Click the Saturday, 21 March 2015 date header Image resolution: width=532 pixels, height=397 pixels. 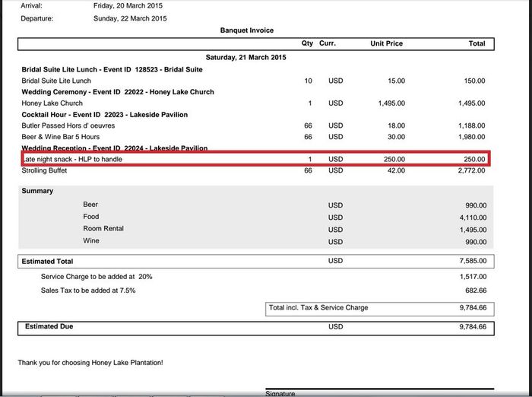pyautogui.click(x=245, y=58)
